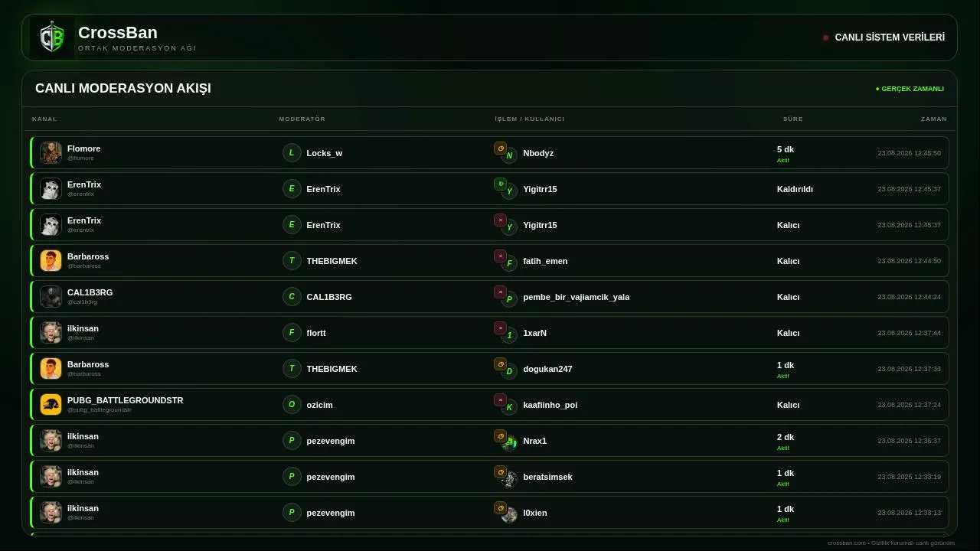
Task: Click the unban refresh icon beside Yigitrr15
Action: pos(500,184)
